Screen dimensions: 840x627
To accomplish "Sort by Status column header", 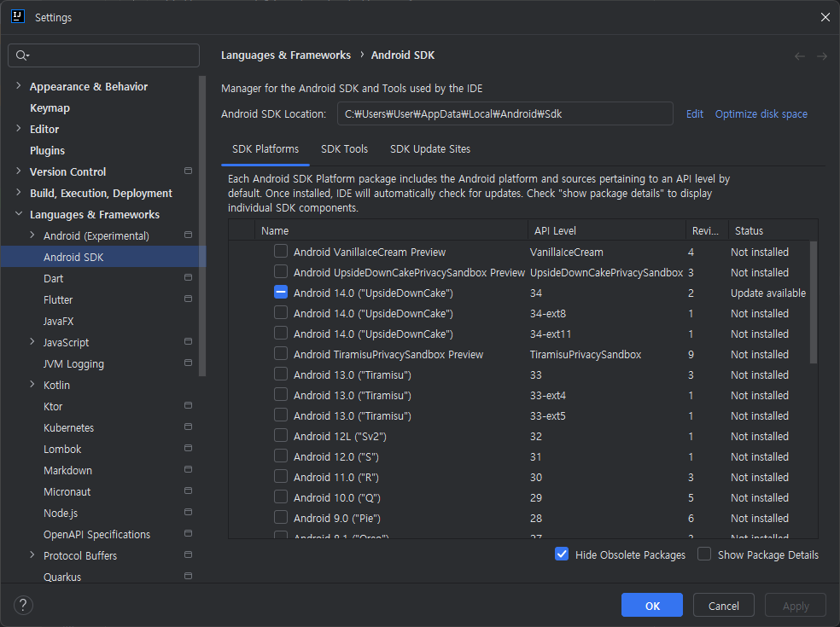I will tap(773, 231).
